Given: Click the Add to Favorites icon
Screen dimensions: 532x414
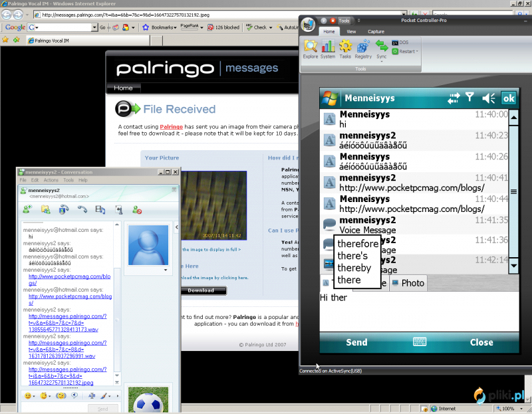Looking at the screenshot, I should coord(16,40).
